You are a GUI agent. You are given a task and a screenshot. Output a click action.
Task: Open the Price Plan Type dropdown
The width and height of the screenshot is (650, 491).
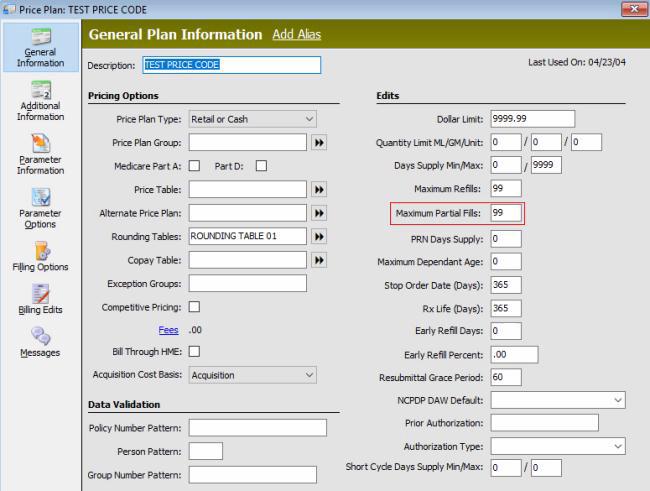252,119
